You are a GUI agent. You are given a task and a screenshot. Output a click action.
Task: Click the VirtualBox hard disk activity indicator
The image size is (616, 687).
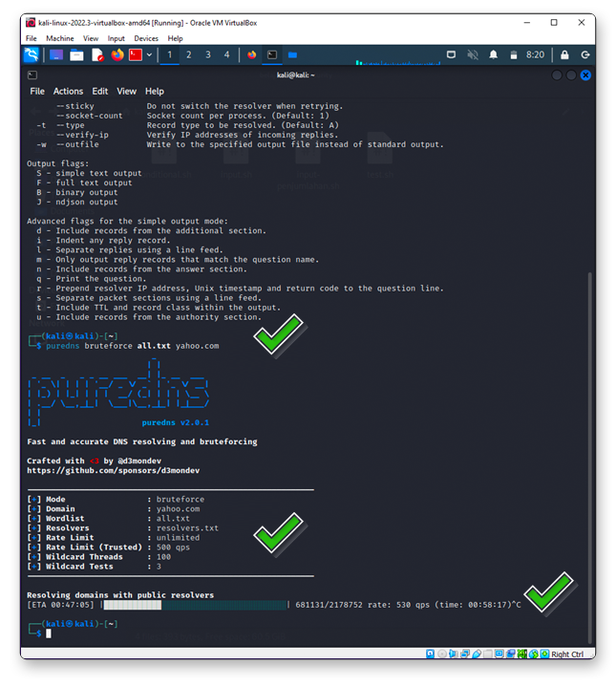tap(431, 655)
